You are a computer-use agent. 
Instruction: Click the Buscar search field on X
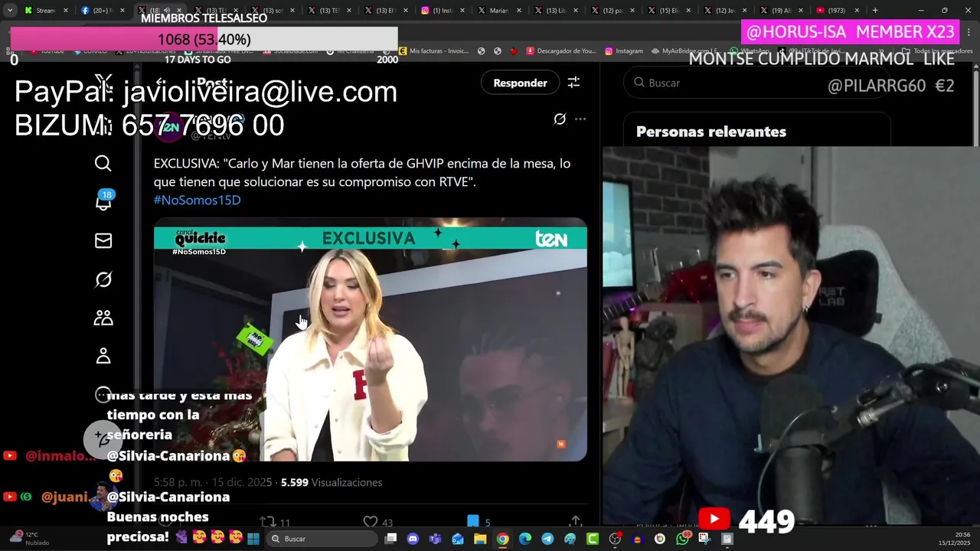pos(756,83)
